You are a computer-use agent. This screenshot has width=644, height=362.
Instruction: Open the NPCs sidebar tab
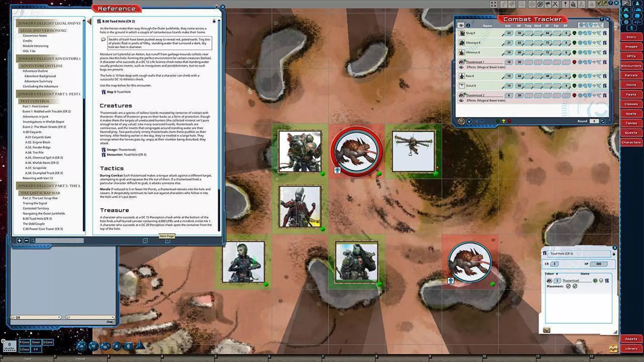click(x=631, y=56)
